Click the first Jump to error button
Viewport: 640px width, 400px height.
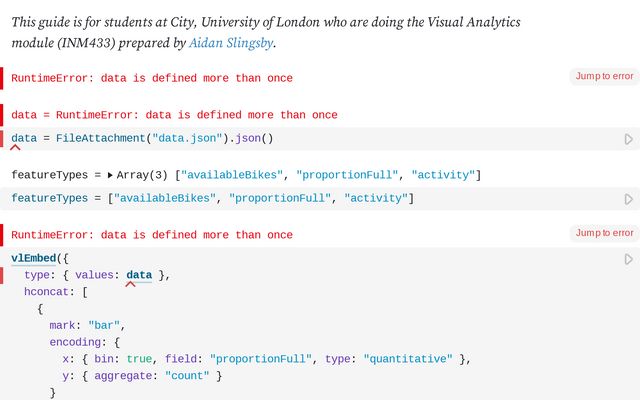604,76
